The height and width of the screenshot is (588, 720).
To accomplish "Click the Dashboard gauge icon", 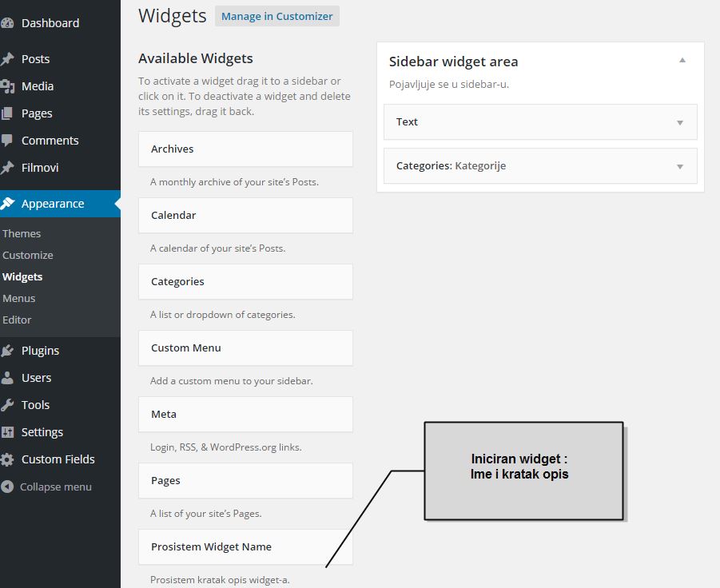I will [x=7, y=23].
